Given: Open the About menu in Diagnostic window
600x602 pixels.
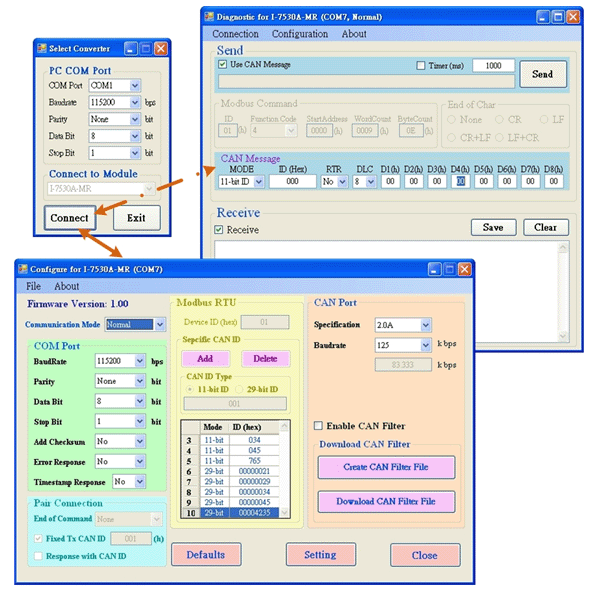Looking at the screenshot, I should coord(354,34).
